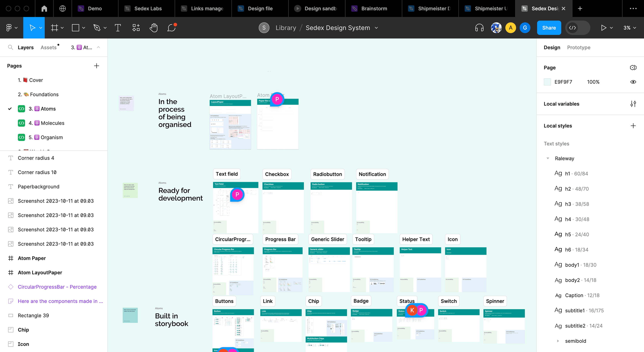The width and height of the screenshot is (644, 352).
Task: Switch to the Prototype tab
Action: click(579, 47)
